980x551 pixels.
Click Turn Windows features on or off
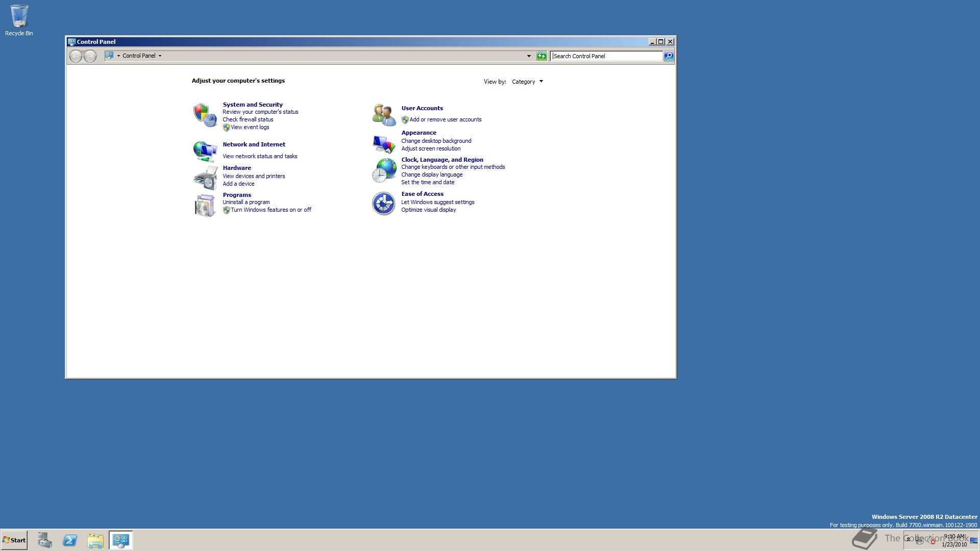pyautogui.click(x=271, y=210)
